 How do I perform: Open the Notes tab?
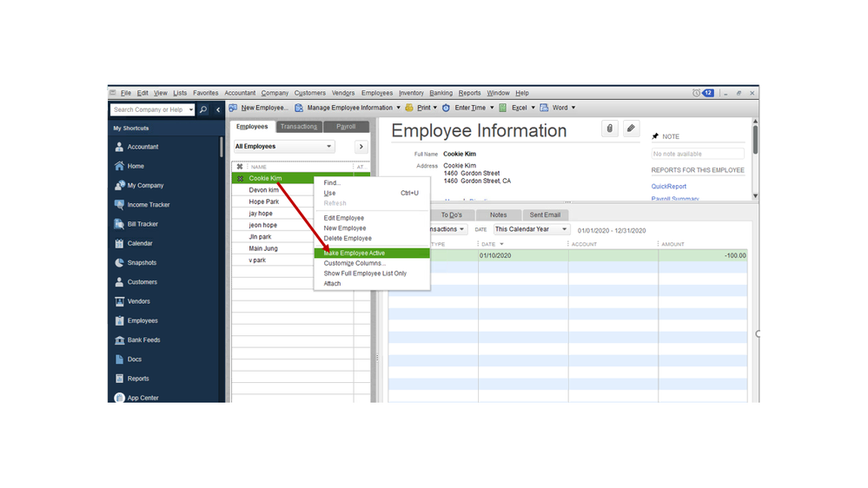498,214
